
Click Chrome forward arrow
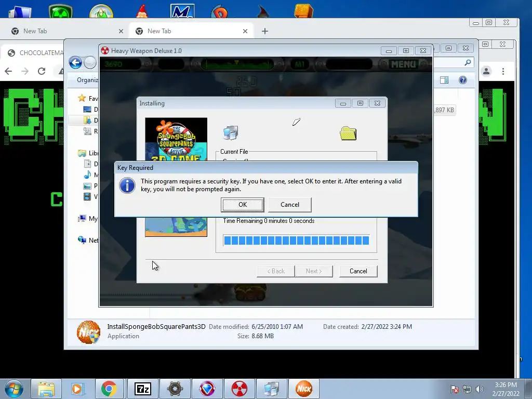pos(25,71)
